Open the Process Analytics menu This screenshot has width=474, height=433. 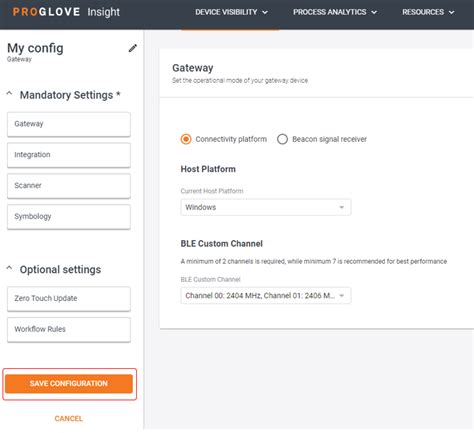pos(335,12)
